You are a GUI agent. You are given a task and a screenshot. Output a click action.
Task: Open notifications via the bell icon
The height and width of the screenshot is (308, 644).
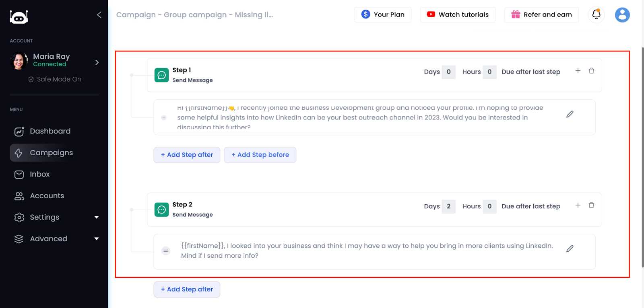tap(596, 14)
